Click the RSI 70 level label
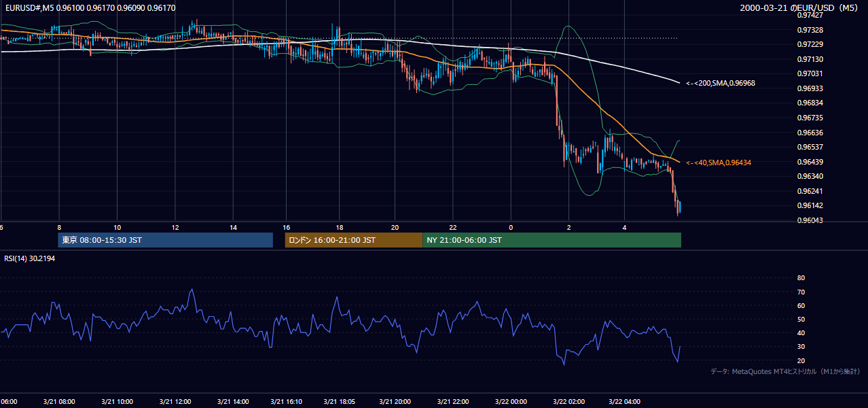This screenshot has height=408, width=868. tap(801, 292)
